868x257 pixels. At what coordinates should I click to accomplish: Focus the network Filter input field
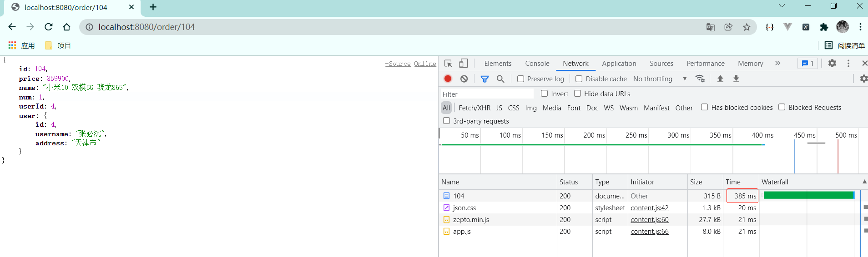click(487, 94)
